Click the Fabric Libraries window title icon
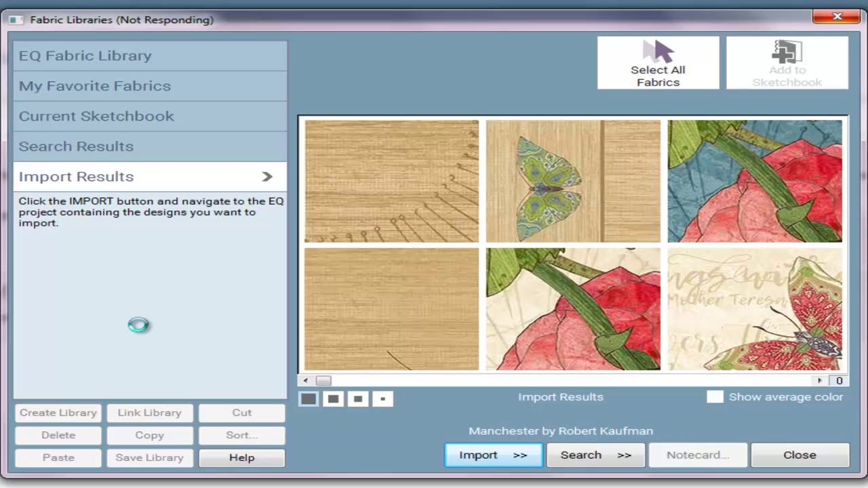The width and height of the screenshot is (868, 488). [x=16, y=20]
